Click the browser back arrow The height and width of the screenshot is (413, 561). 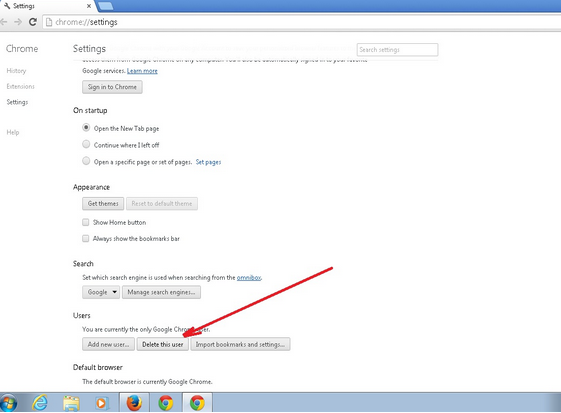(3, 22)
